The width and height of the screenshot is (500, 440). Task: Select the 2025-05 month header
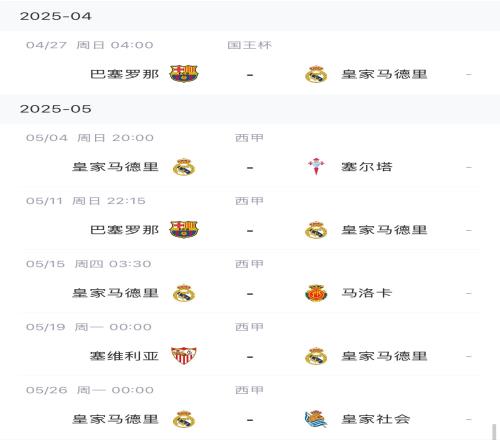coord(250,109)
